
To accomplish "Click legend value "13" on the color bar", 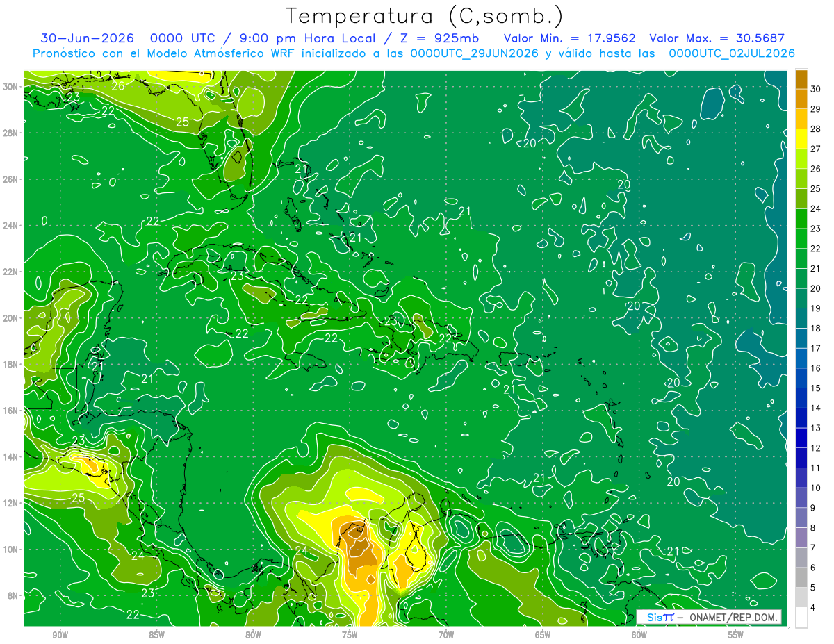I will click(816, 428).
